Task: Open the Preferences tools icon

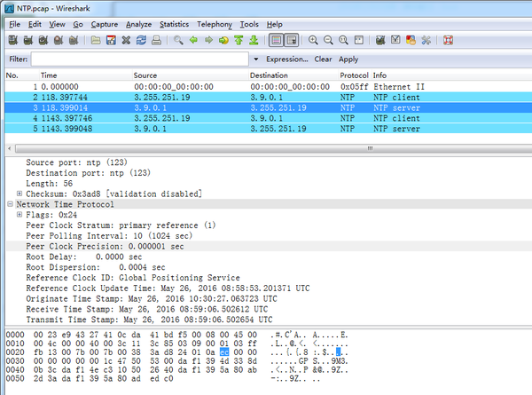Action: (426, 40)
